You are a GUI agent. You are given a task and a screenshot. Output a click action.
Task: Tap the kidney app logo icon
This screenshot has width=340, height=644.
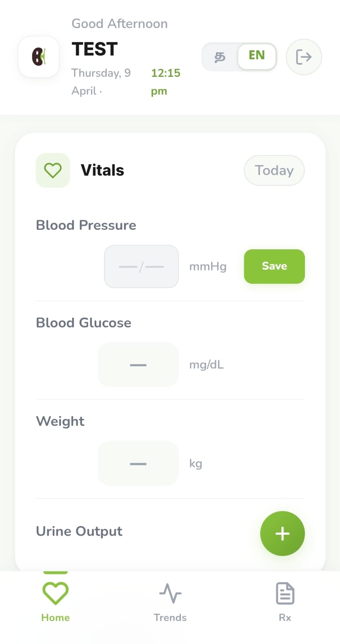[39, 57]
